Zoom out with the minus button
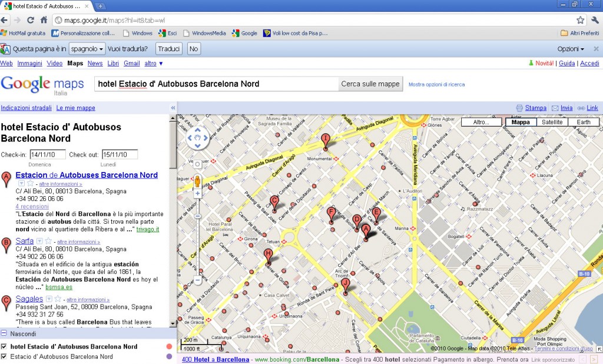This screenshot has width=603, height=364. pyautogui.click(x=197, y=280)
